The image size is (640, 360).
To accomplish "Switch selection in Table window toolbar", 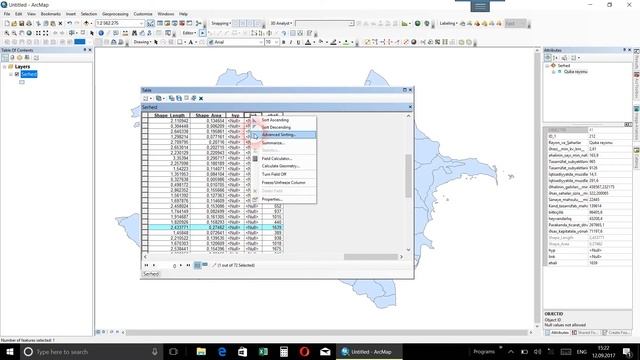I will pyautogui.click(x=179, y=98).
